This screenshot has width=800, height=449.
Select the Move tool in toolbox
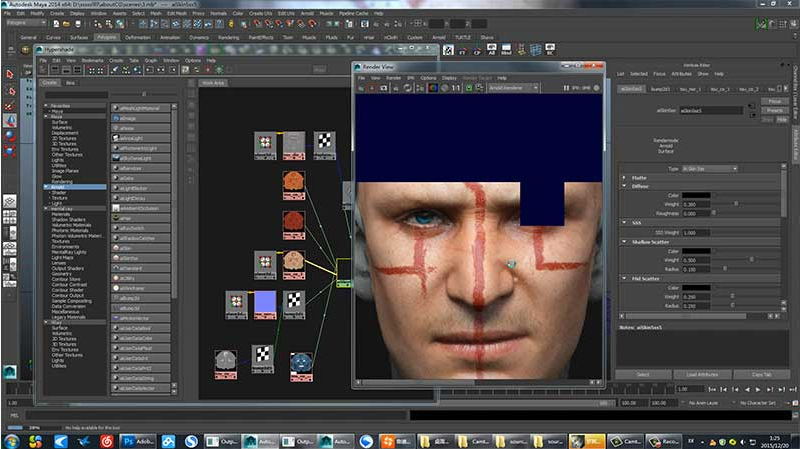tap(10, 120)
